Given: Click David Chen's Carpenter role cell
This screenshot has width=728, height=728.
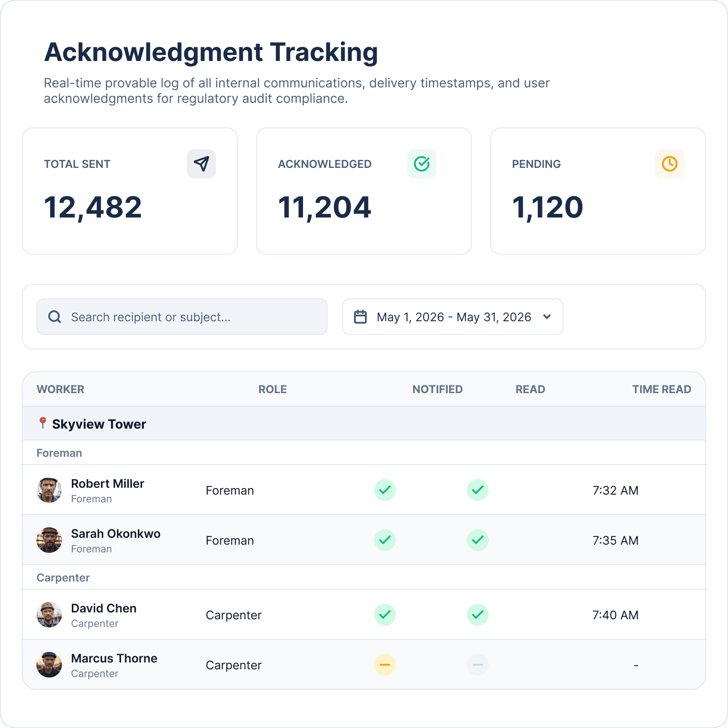Looking at the screenshot, I should [x=233, y=615].
